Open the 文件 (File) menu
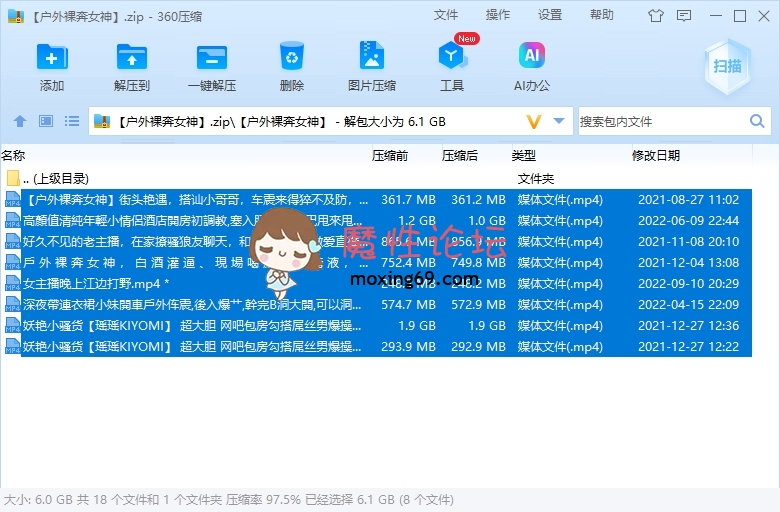780x512 pixels. coord(446,15)
